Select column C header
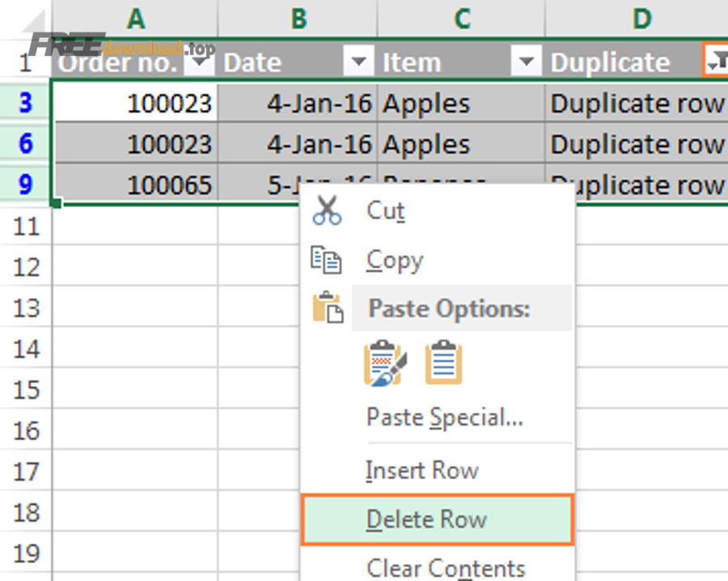 tap(462, 19)
